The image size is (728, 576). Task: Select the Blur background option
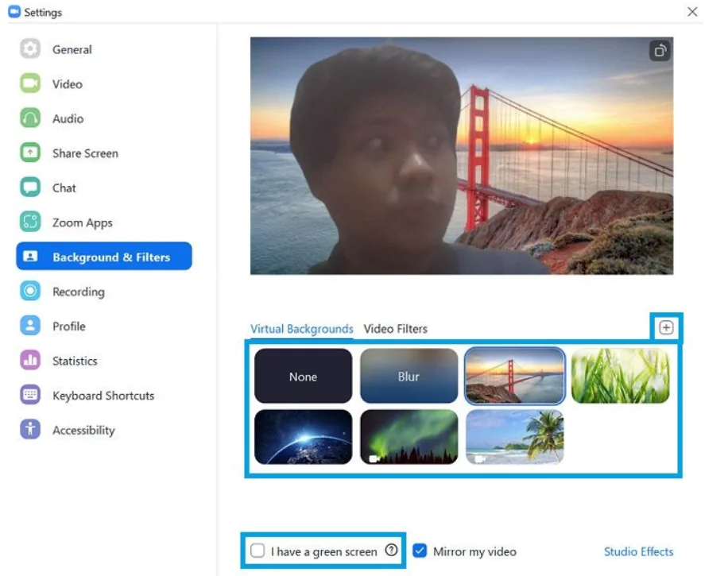(409, 376)
